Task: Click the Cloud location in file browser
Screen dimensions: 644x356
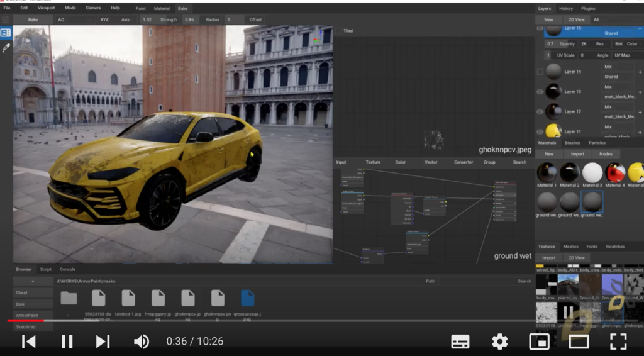Action: pyautogui.click(x=33, y=292)
